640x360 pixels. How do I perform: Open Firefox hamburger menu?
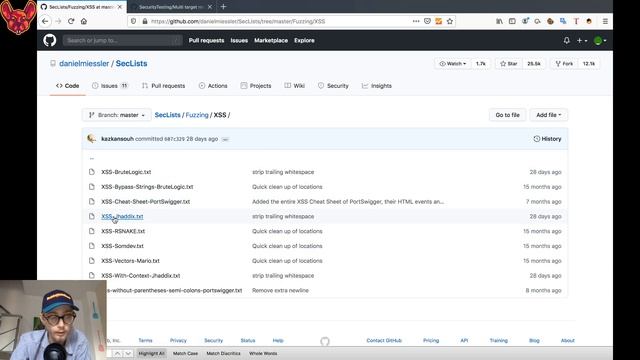(x=605, y=21)
